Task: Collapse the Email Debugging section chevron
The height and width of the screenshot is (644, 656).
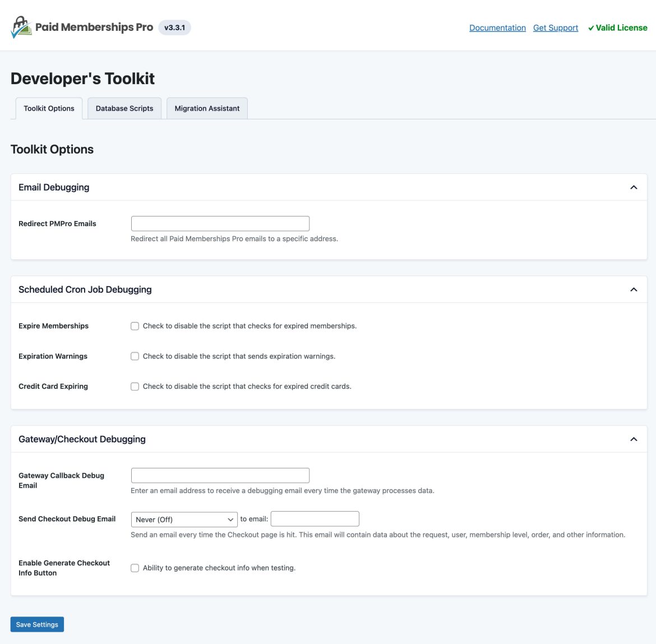Action: point(634,187)
